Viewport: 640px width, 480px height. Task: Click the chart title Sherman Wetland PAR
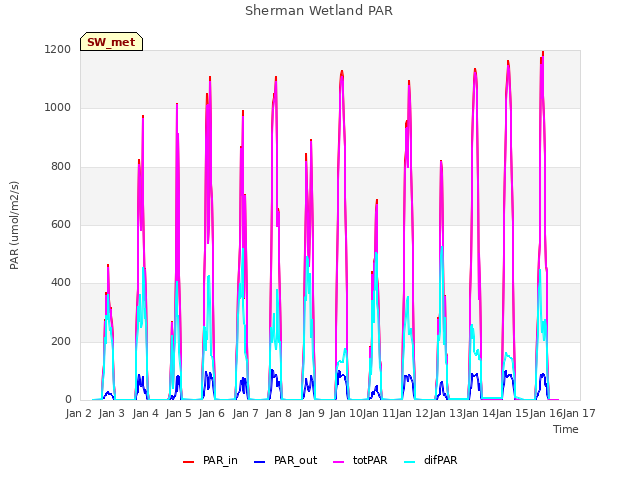pyautogui.click(x=319, y=11)
